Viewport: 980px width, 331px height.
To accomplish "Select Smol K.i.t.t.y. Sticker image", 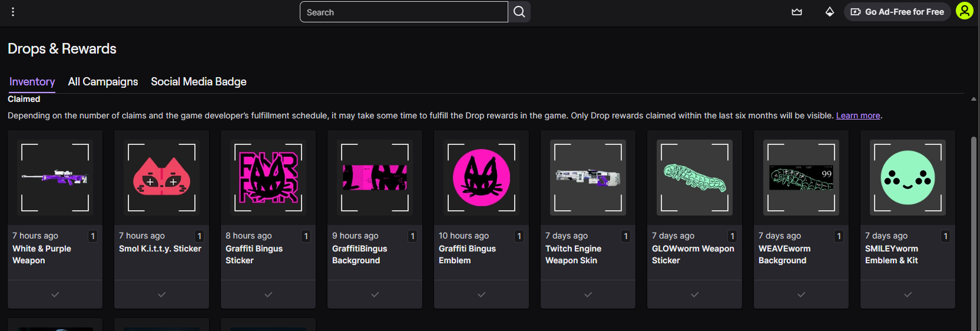I will (x=161, y=177).
